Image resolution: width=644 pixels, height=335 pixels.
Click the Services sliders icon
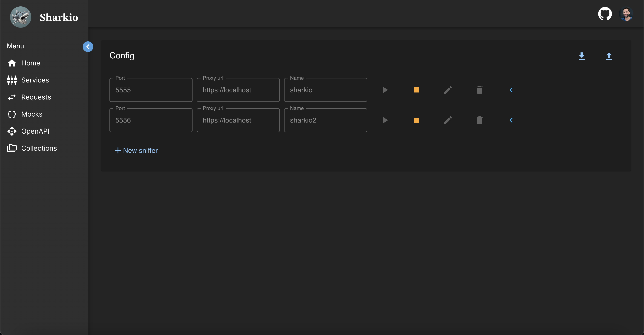12,80
